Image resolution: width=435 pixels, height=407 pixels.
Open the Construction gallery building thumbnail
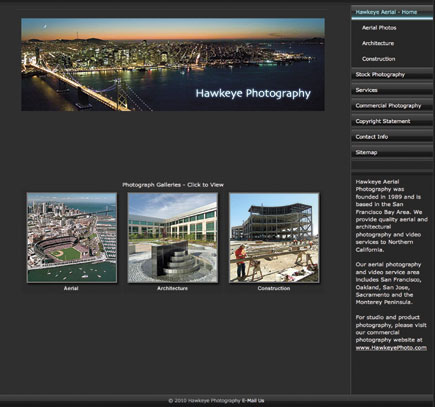[274, 238]
